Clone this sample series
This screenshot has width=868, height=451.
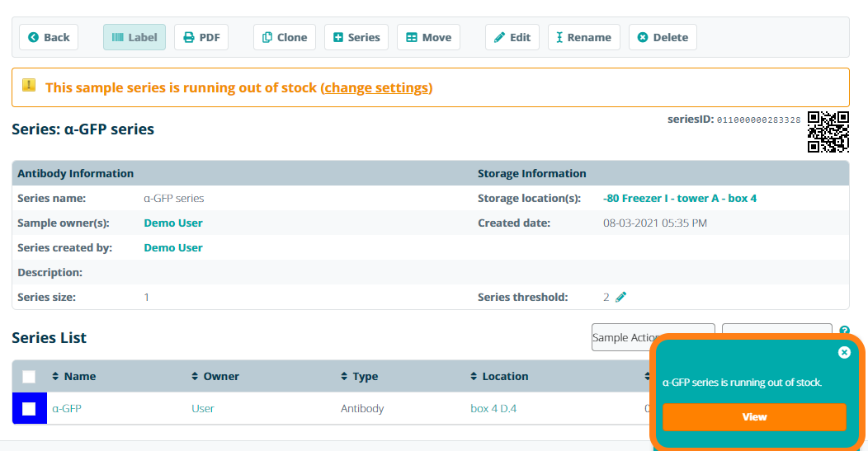(x=284, y=37)
